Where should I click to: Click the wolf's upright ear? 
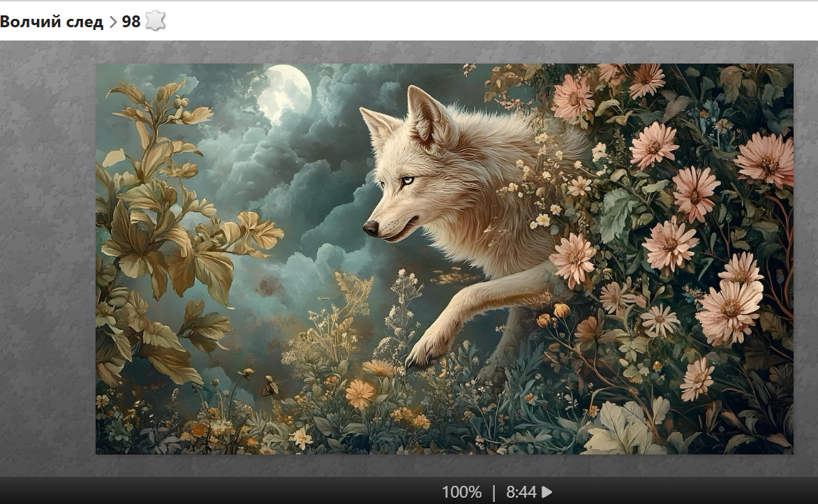tap(424, 112)
